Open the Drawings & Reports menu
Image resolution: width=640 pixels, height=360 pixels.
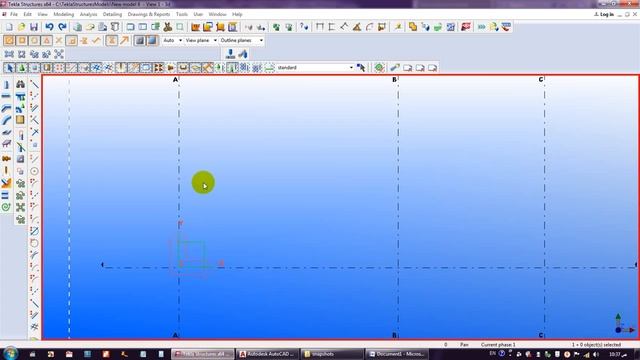pyautogui.click(x=149, y=14)
